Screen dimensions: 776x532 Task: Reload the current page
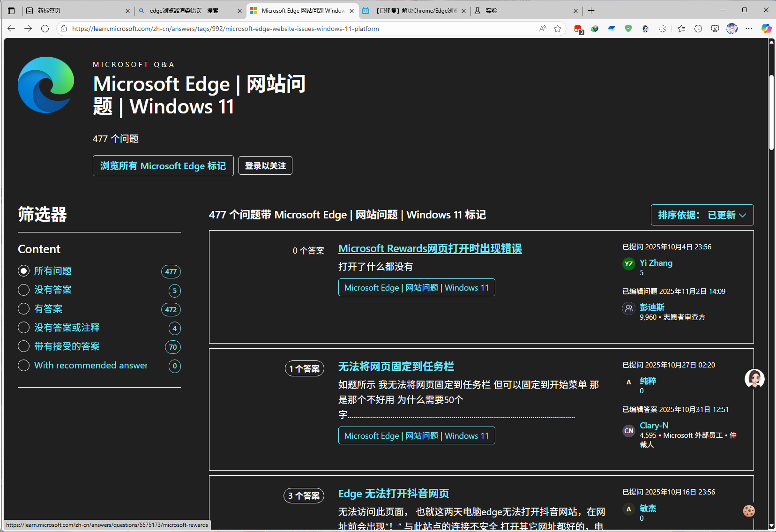point(45,29)
